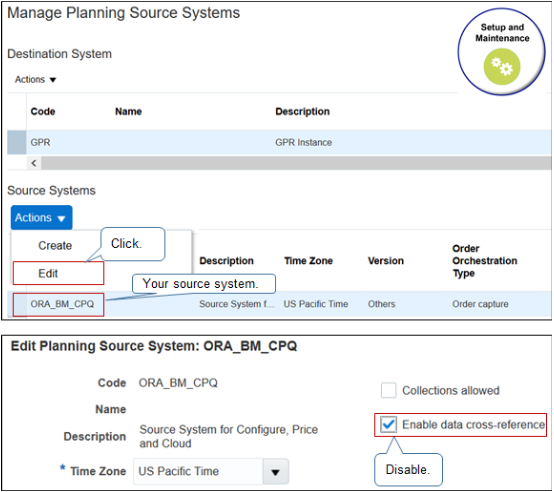Viewport: 554px width, 492px height.
Task: Click the GPR Instance description cell
Action: (x=303, y=143)
